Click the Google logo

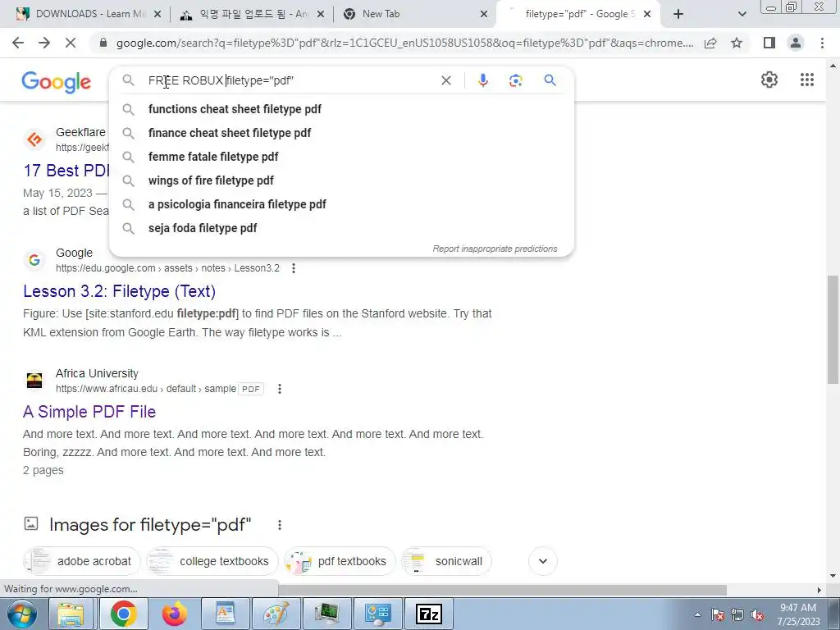click(x=57, y=82)
